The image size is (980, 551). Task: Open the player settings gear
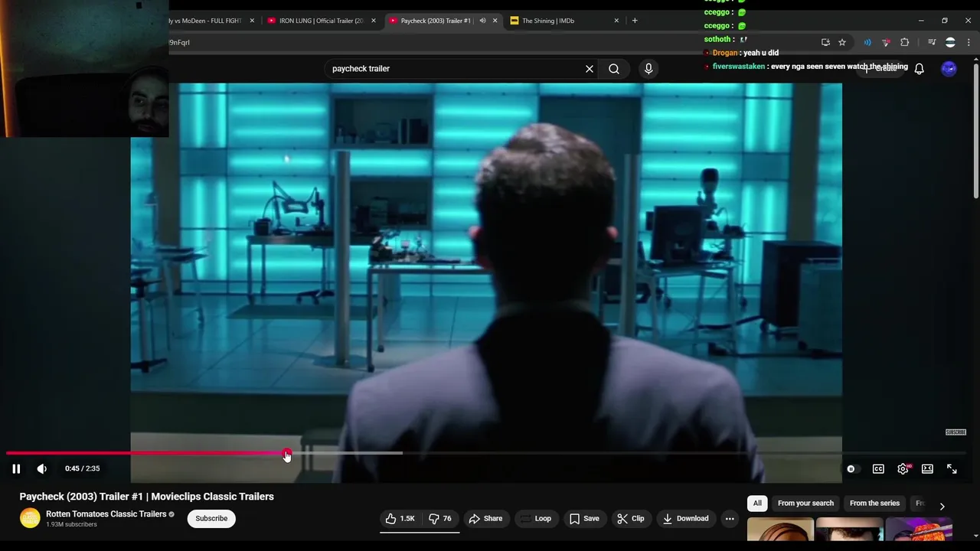[x=903, y=469]
